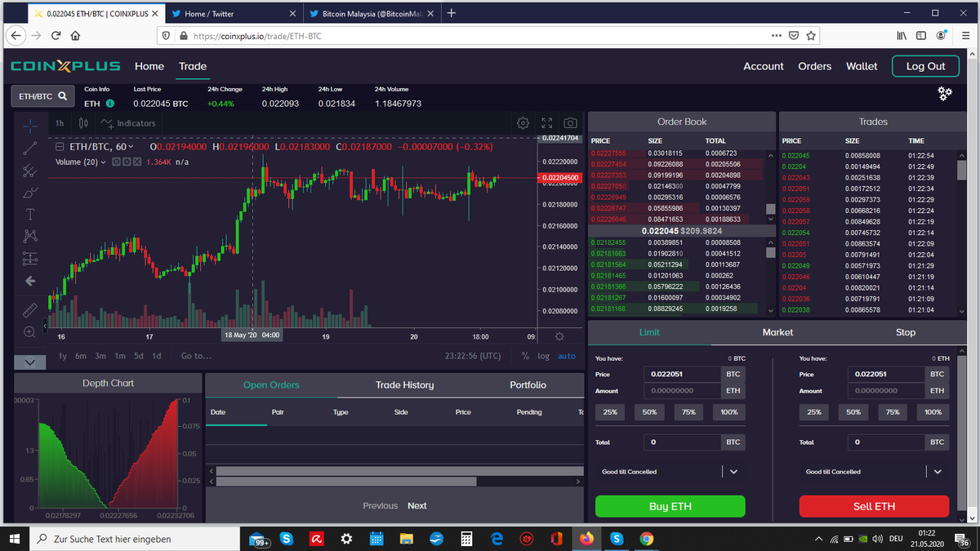The height and width of the screenshot is (551, 980).
Task: Switch to Stop order tab
Action: pos(905,332)
